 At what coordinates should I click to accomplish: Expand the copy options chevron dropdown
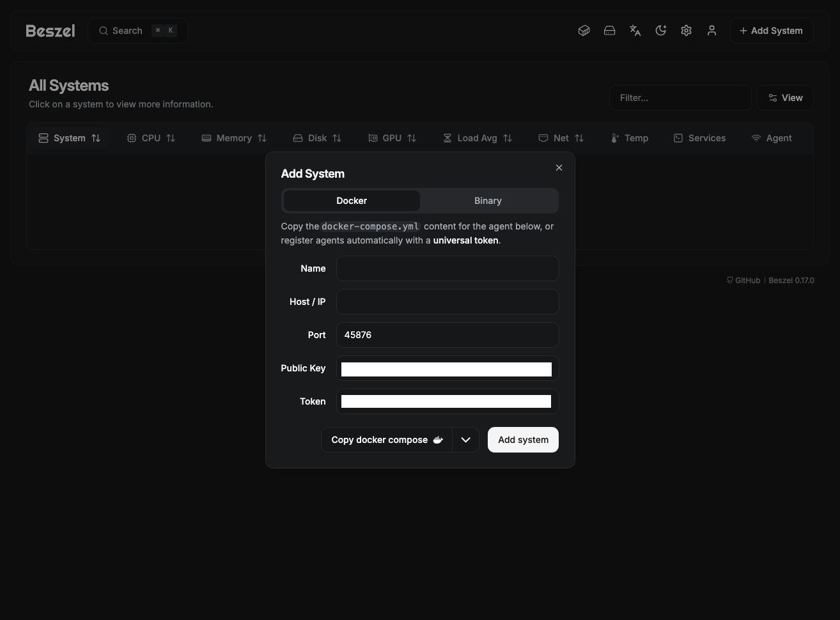(x=465, y=440)
